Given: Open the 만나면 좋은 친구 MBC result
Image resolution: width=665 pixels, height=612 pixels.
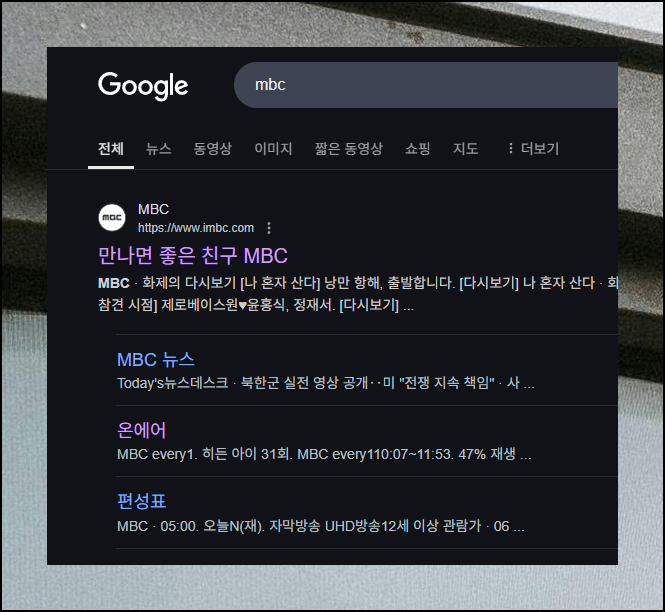Looking at the screenshot, I should point(193,256).
